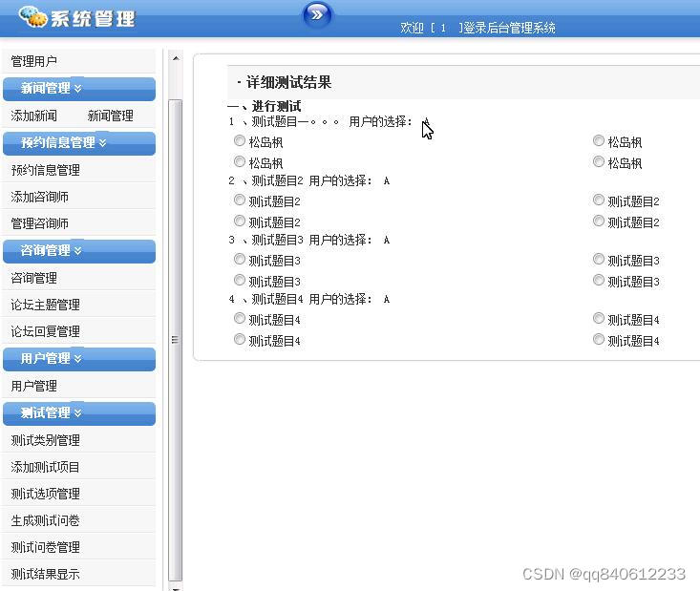Image resolution: width=700 pixels, height=591 pixels.
Task: Collapse the 测试管理 section header
Action: 79,413
